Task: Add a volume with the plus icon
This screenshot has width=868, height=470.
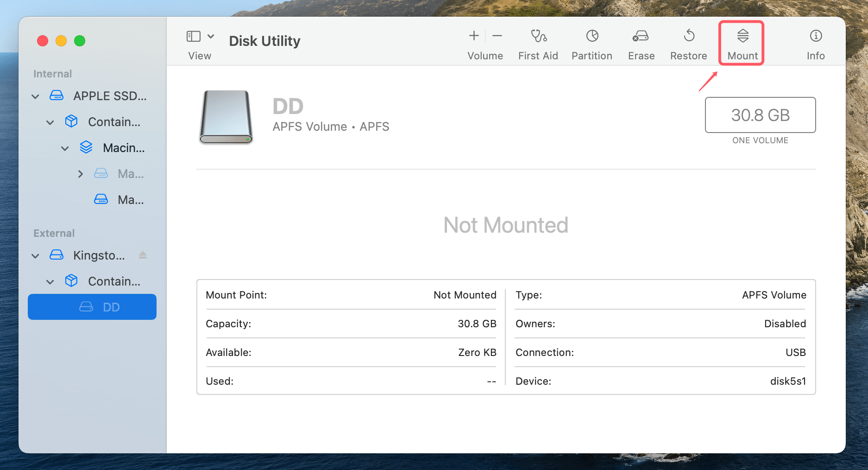Action: [x=473, y=36]
